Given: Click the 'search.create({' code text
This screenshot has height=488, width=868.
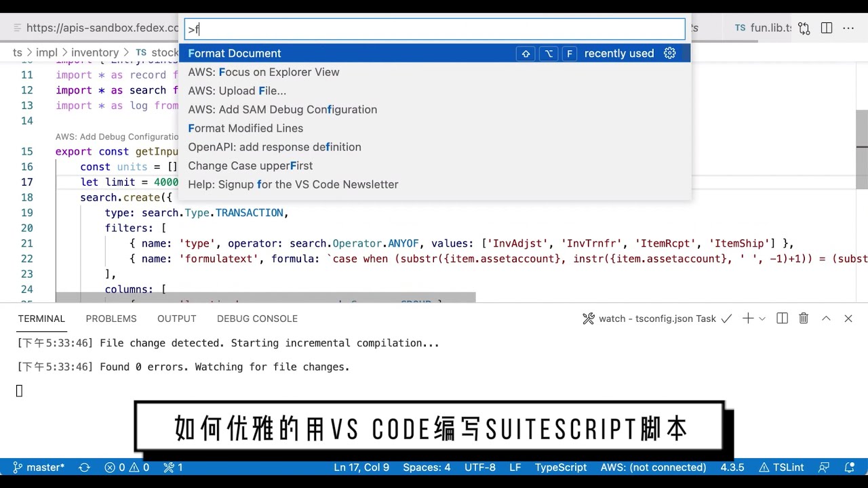Looking at the screenshot, I should coord(126,197).
